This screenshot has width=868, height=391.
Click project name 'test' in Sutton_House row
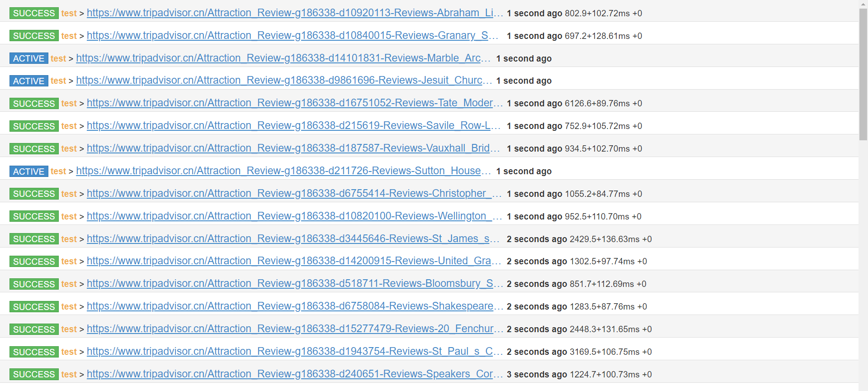[58, 172]
